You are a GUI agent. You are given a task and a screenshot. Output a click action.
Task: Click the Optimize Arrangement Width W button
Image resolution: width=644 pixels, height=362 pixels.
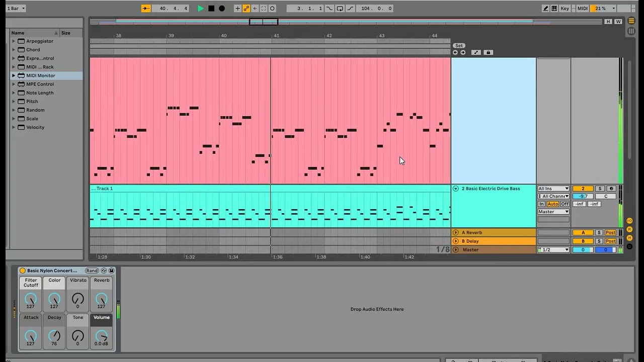pos(618,22)
